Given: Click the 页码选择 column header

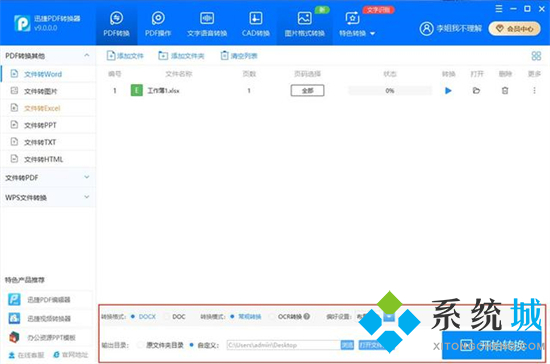Looking at the screenshot, I should pyautogui.click(x=307, y=74).
